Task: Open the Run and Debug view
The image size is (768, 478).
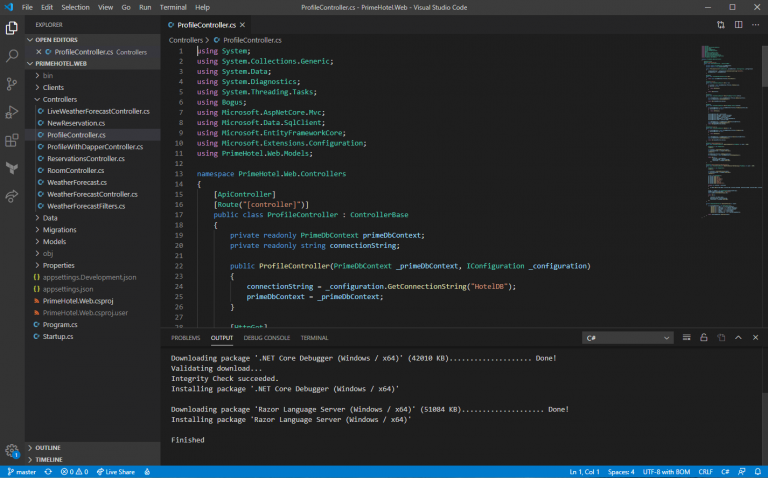Action: (x=12, y=112)
